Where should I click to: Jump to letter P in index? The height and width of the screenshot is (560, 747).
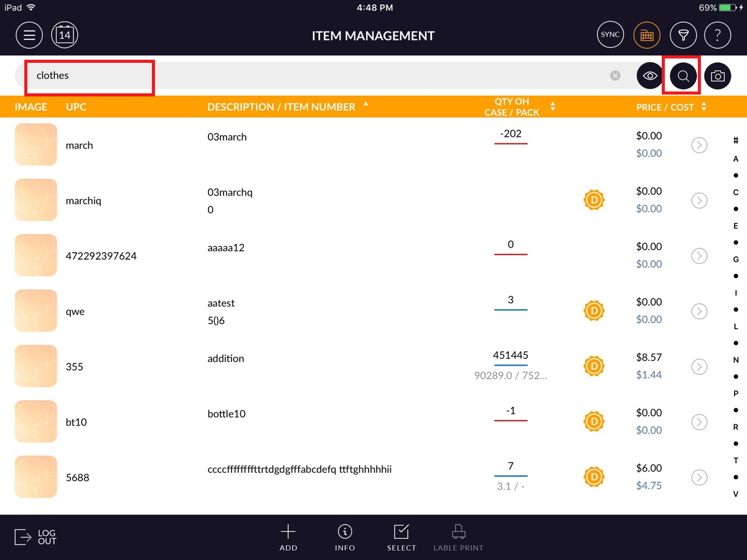pyautogui.click(x=736, y=393)
